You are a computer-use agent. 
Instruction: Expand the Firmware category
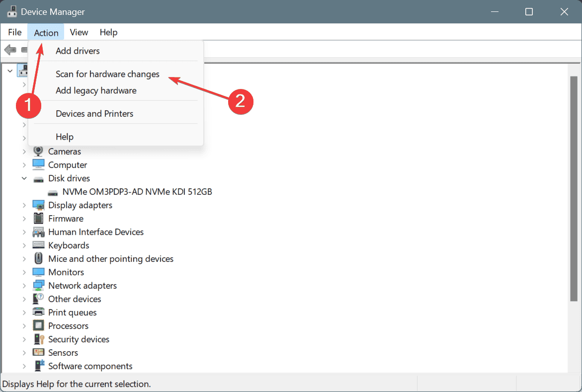click(24, 219)
